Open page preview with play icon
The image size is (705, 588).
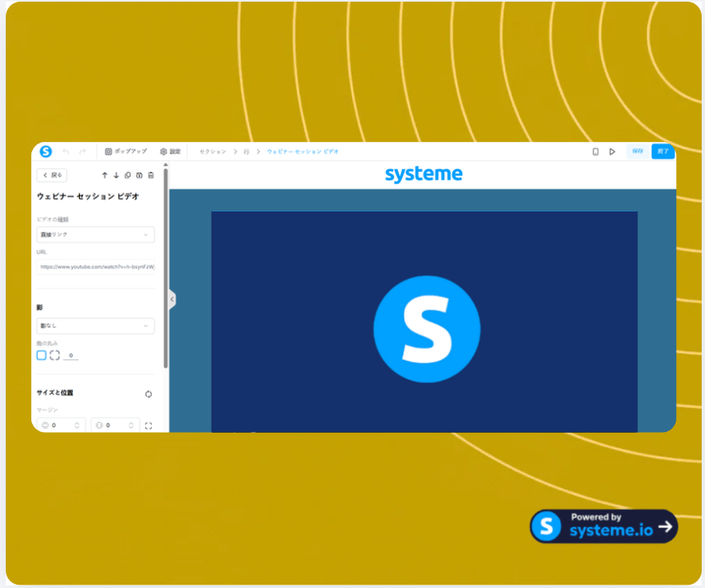click(612, 152)
